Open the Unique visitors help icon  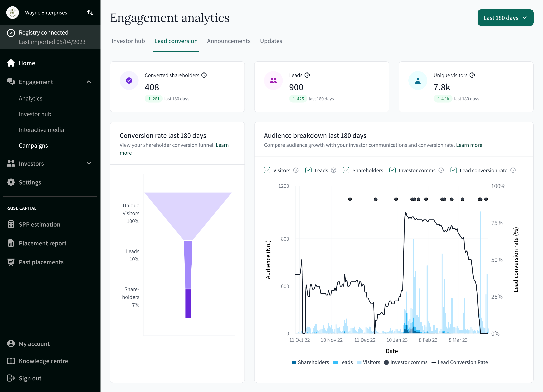(472, 75)
